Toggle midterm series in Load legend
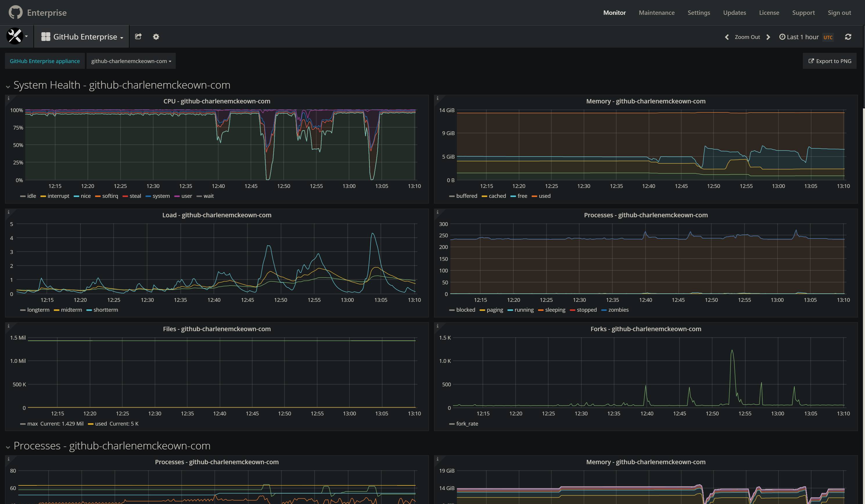 pyautogui.click(x=71, y=310)
